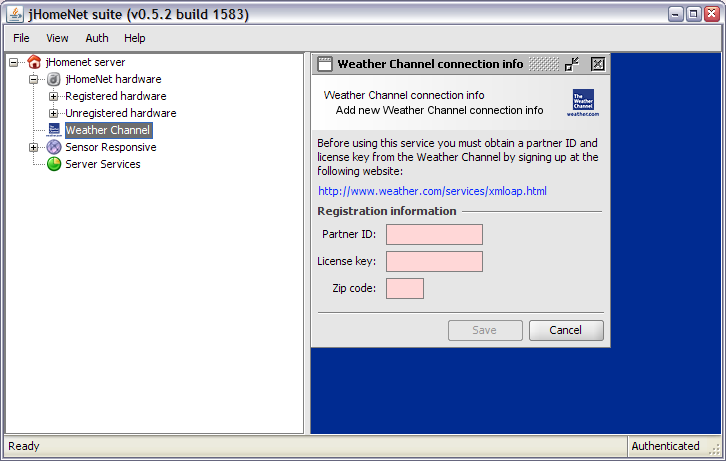The width and height of the screenshot is (726, 461).
Task: Collapse the jHomeNet hardware node
Action: tap(33, 79)
